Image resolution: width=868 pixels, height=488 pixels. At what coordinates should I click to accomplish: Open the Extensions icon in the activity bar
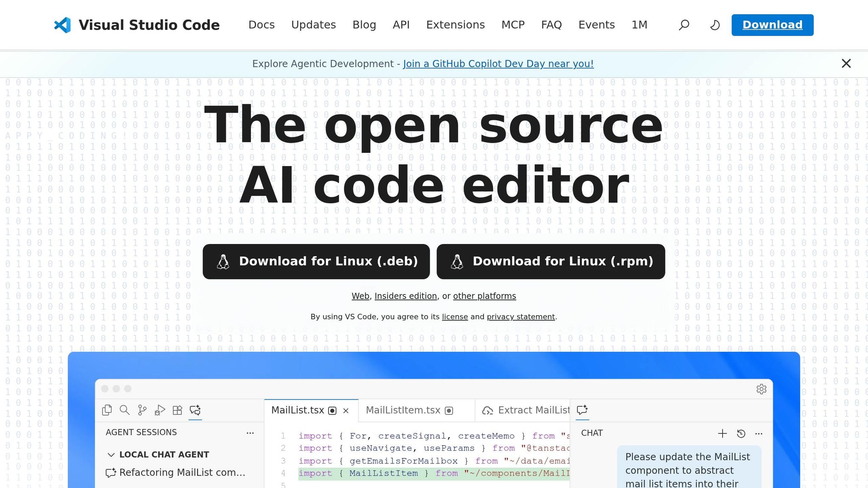pyautogui.click(x=178, y=410)
